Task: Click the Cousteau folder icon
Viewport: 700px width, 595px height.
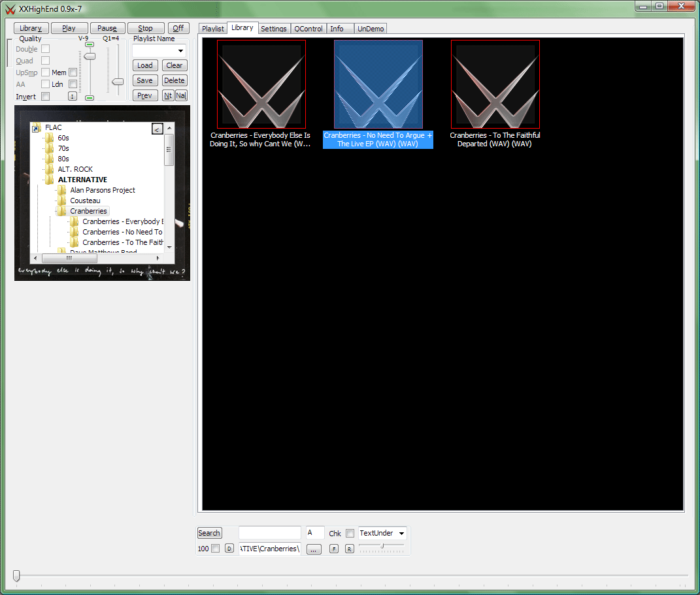Action: (x=62, y=201)
